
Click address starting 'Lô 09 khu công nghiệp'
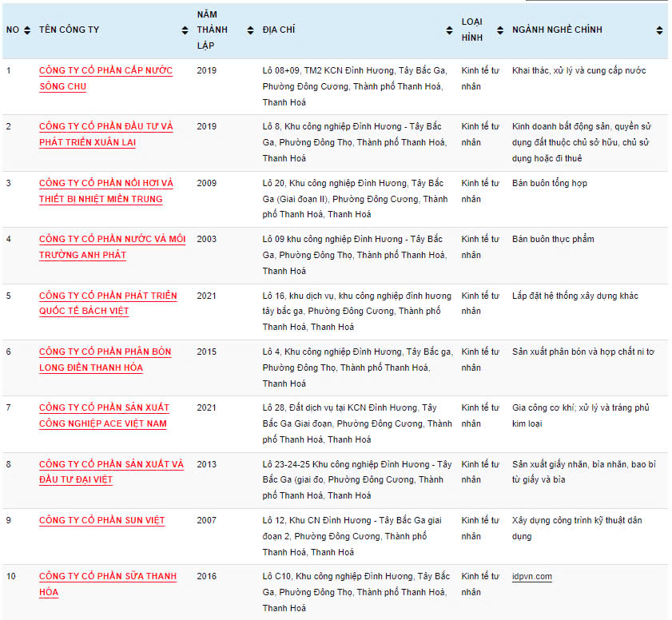coord(355,255)
